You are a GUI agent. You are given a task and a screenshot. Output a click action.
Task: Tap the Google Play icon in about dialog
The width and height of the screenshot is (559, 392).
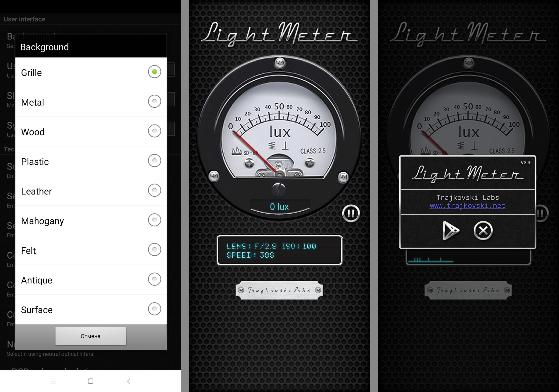[451, 230]
